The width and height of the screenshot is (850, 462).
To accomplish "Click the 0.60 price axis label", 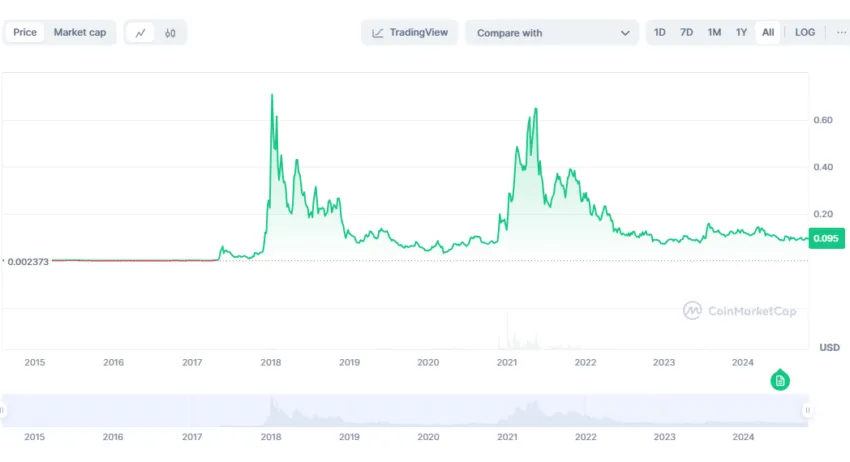I will click(x=823, y=120).
